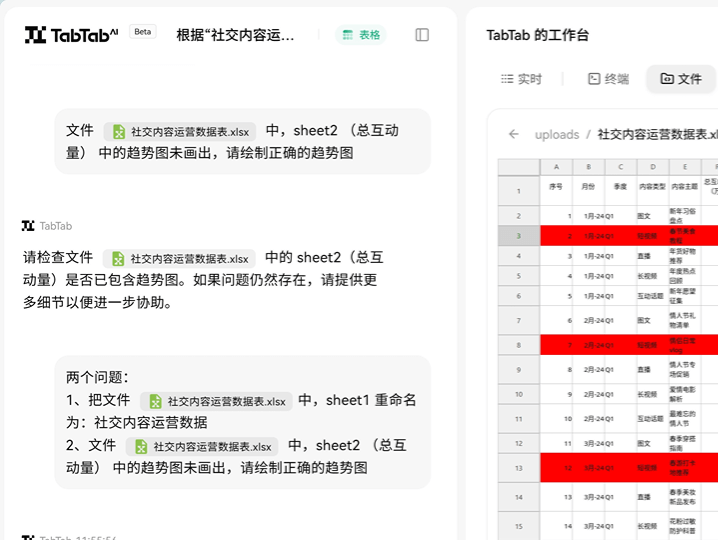Open the xlsx file chip in TabTab reply
Viewport: 718px width, 540px height.
(180, 259)
